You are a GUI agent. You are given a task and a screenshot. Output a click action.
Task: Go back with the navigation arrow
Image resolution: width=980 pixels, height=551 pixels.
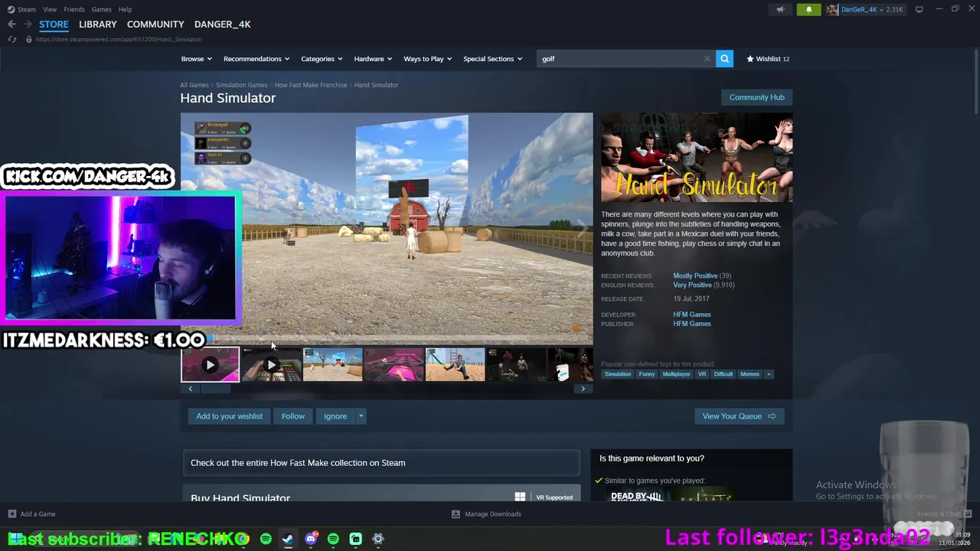coord(11,24)
